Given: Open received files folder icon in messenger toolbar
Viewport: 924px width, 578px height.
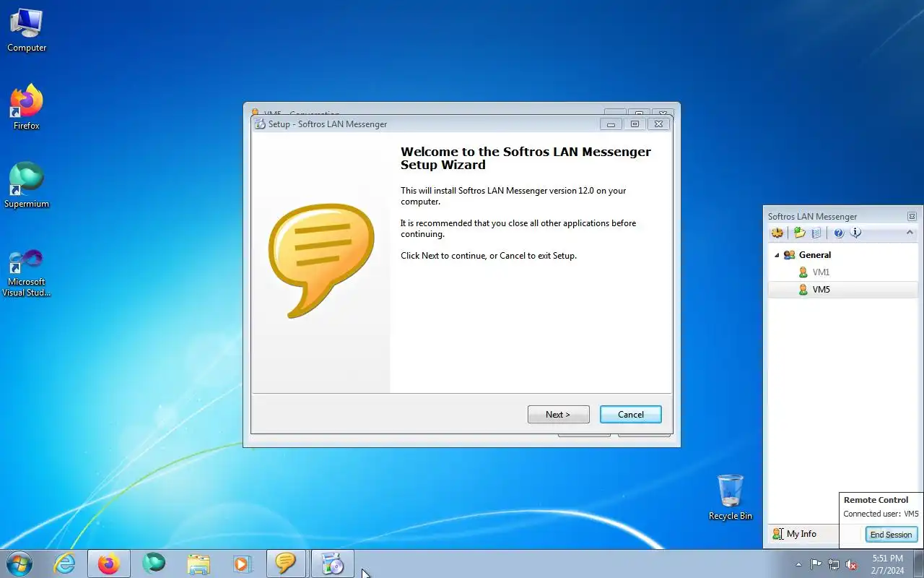Looking at the screenshot, I should coord(799,233).
